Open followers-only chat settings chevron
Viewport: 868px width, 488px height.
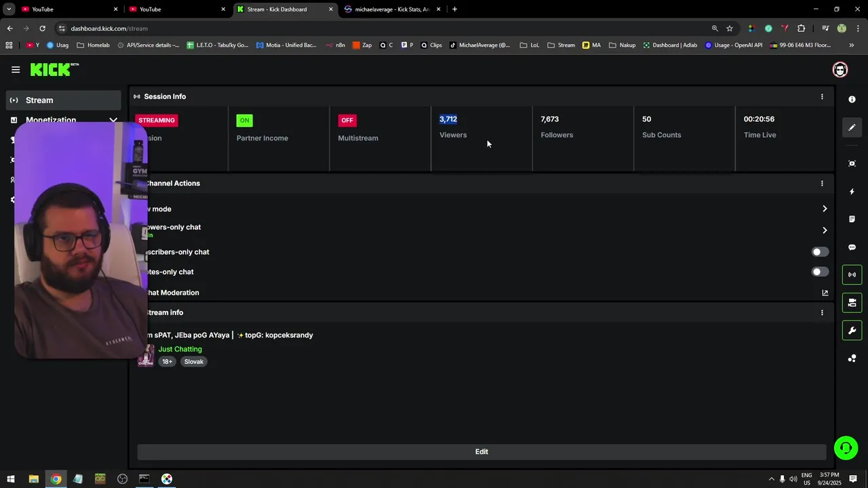[x=825, y=230]
